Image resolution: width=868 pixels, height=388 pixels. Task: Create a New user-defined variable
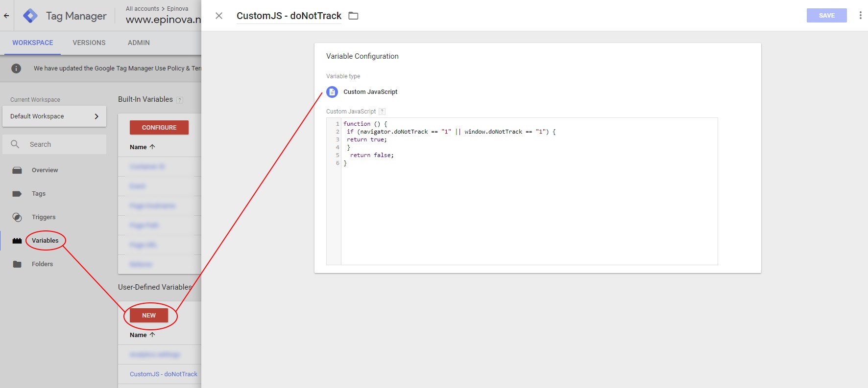(149, 316)
